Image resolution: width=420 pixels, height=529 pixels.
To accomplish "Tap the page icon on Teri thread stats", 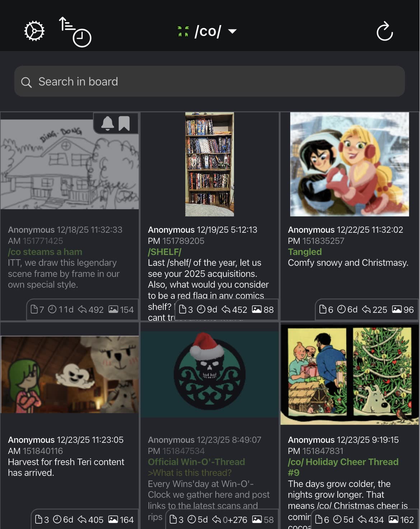I will click(x=38, y=519).
